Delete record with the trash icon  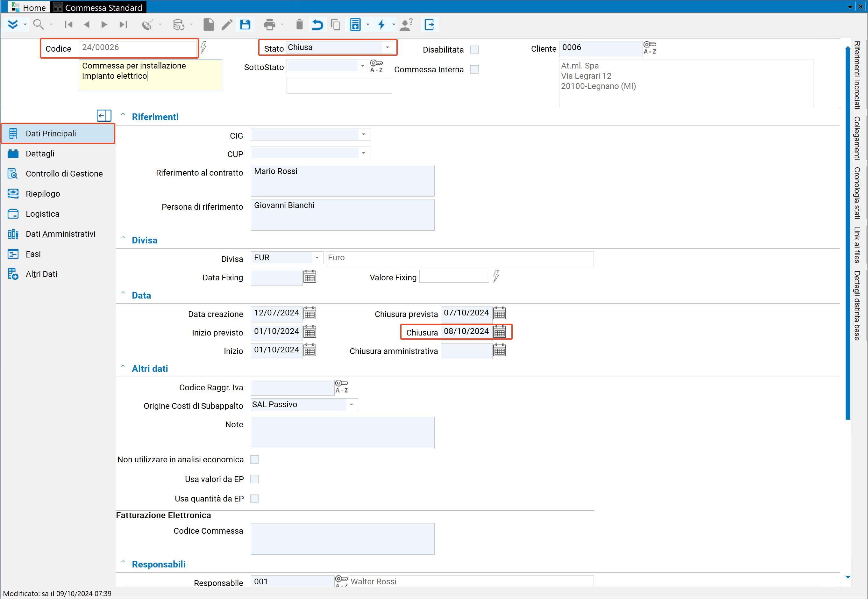(x=299, y=25)
